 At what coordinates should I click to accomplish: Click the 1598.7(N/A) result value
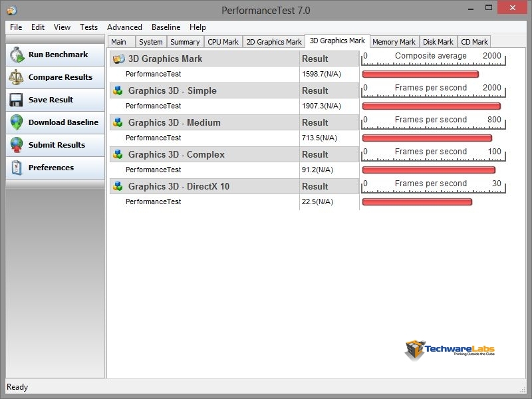pos(322,74)
